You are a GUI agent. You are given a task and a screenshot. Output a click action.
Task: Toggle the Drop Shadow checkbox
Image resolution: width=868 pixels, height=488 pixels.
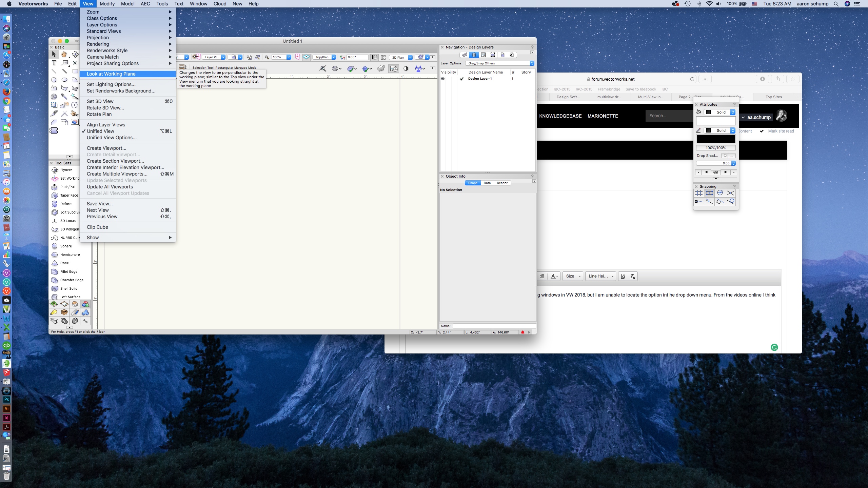725,156
